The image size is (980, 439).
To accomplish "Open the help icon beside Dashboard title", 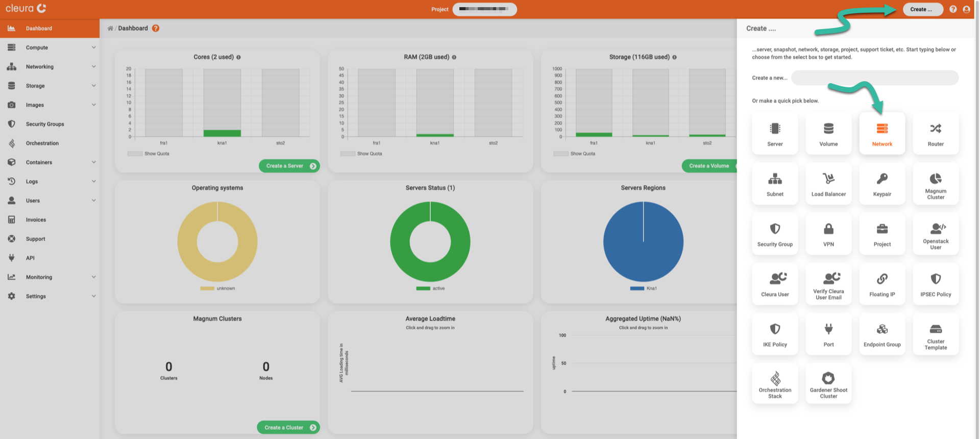I will (156, 29).
